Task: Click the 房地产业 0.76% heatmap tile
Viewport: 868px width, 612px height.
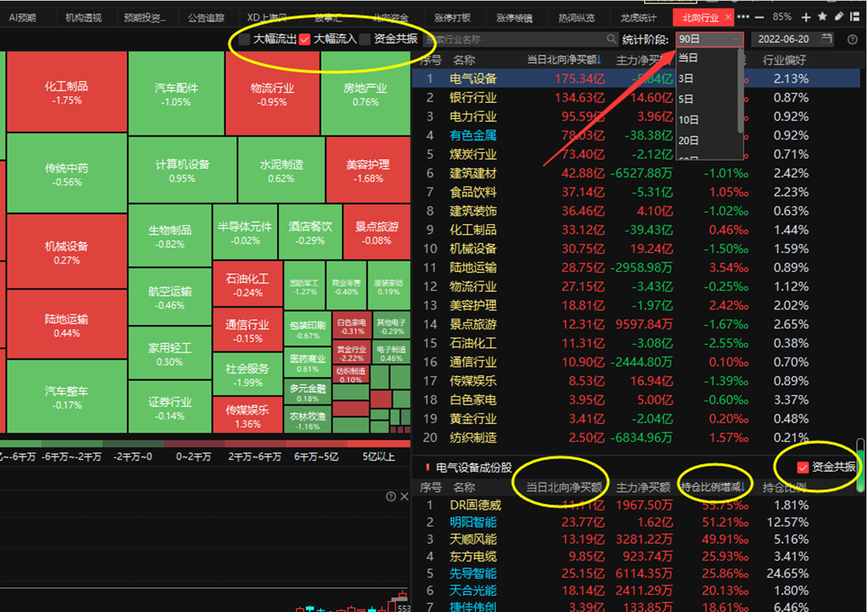Action: point(365,94)
